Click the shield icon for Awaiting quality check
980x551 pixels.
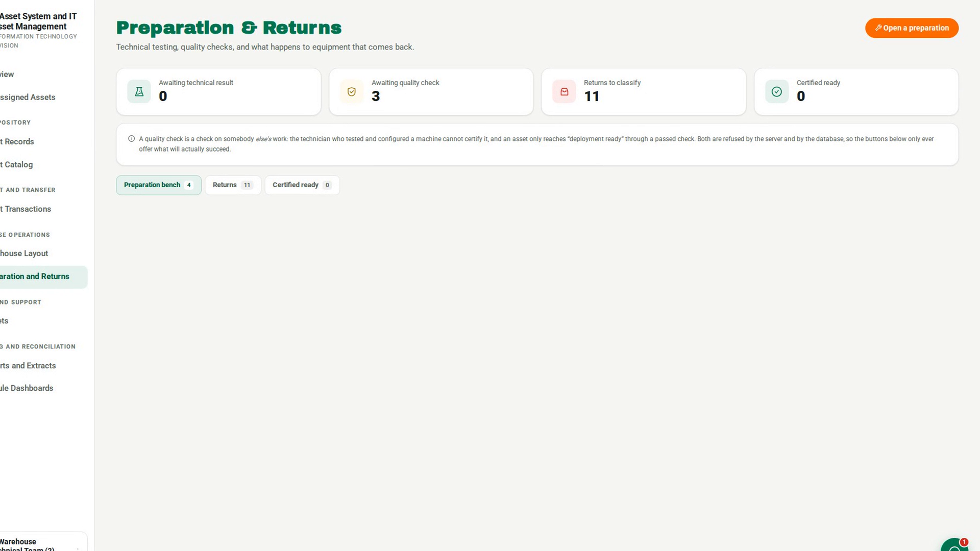pyautogui.click(x=352, y=92)
